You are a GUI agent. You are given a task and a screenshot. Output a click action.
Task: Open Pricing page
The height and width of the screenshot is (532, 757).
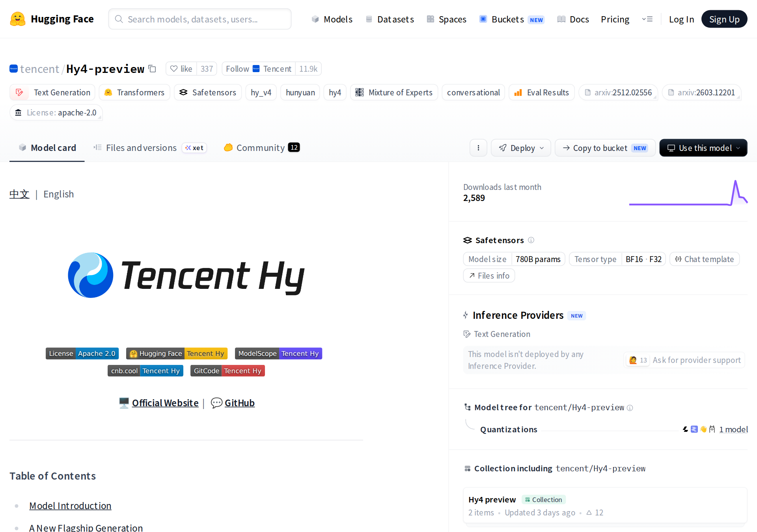click(615, 19)
